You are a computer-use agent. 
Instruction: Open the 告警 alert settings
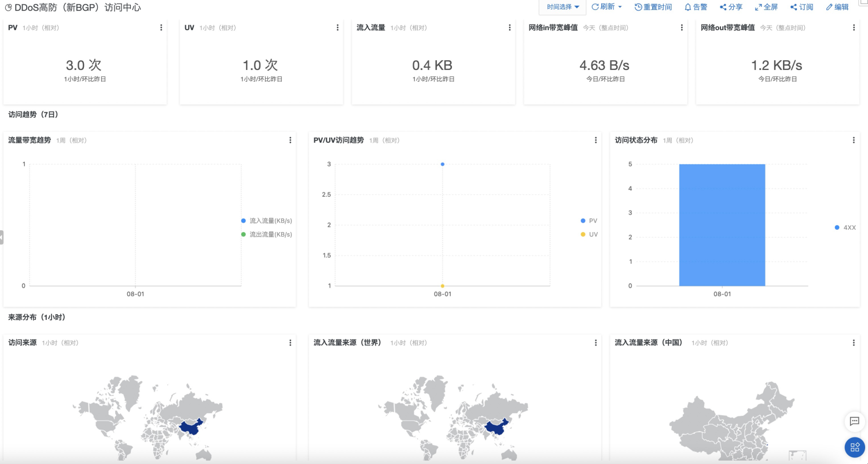tap(696, 7)
